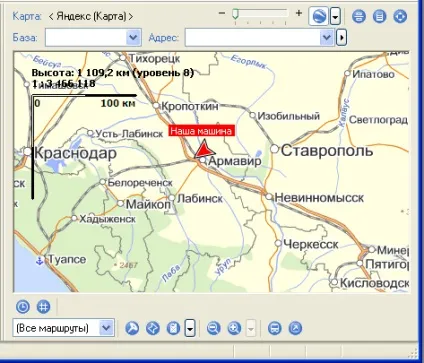Click the 'Изобильный' city label on the map
This screenshot has width=424, height=363.
tap(289, 116)
